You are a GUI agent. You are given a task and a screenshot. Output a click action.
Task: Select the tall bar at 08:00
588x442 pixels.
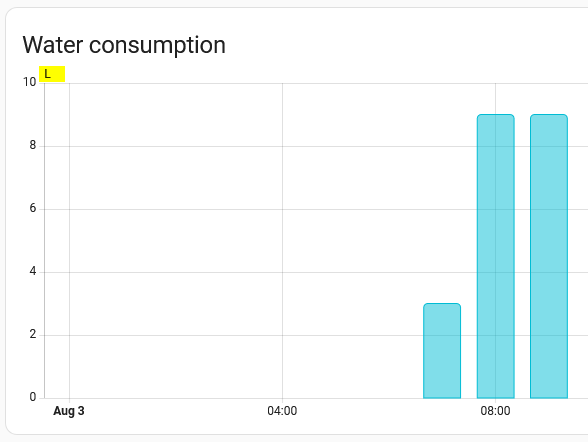[496, 256]
